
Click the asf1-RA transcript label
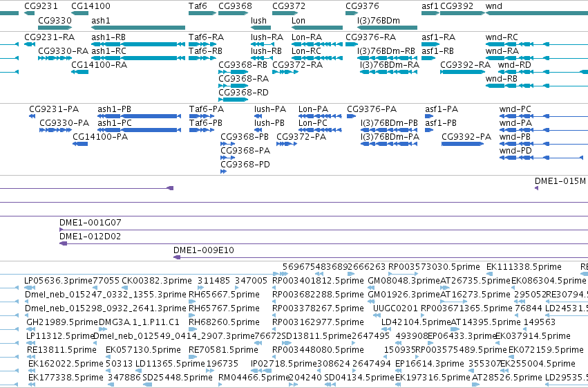point(438,37)
